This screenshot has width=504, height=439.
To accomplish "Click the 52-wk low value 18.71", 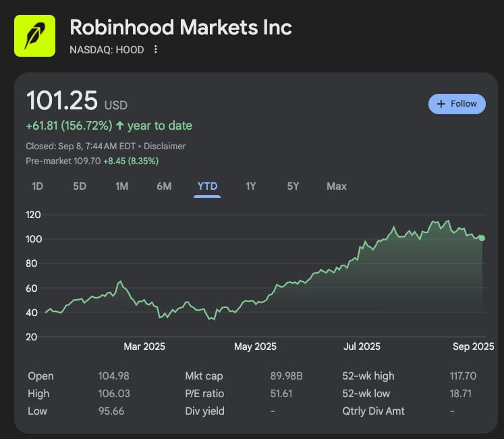I will click(x=460, y=393).
